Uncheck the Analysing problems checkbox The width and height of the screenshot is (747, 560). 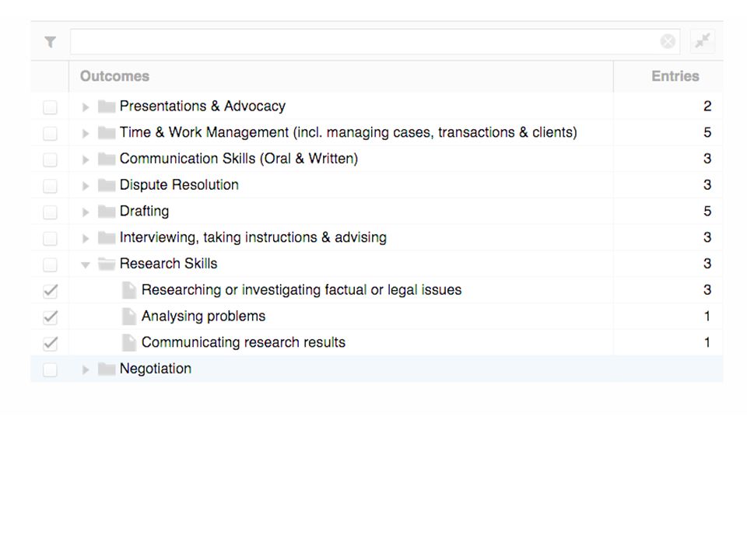click(x=50, y=317)
